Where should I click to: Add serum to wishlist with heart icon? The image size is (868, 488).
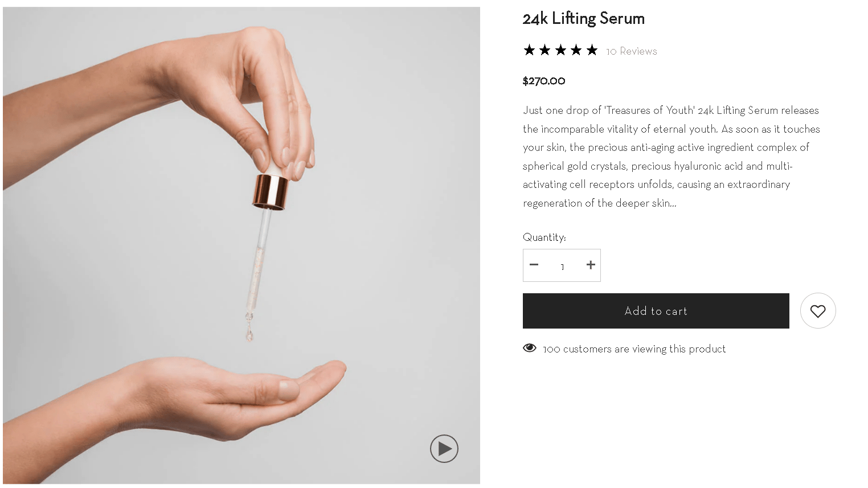(818, 311)
